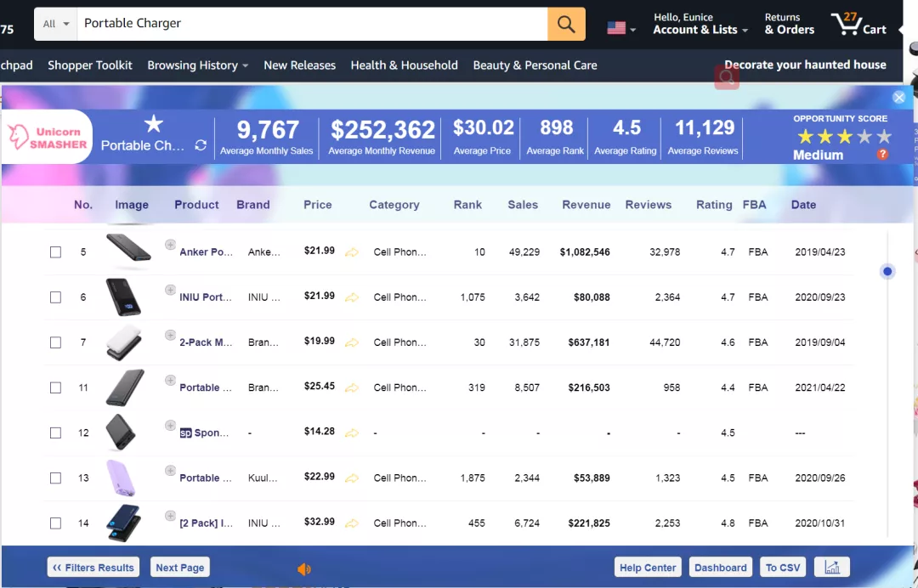The image size is (918, 588).
Task: Click the plus icon in row 13
Action: (x=170, y=471)
